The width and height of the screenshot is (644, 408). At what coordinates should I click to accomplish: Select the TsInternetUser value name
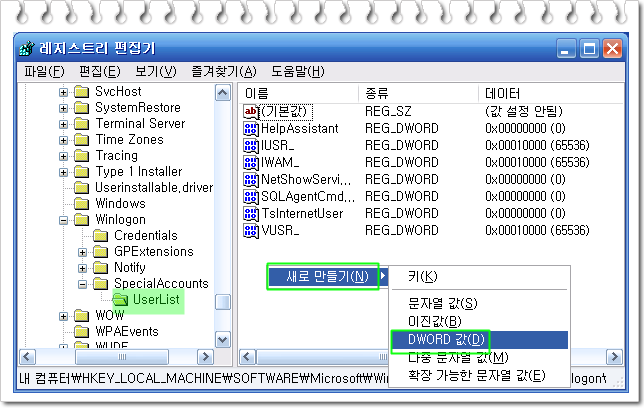tap(302, 214)
